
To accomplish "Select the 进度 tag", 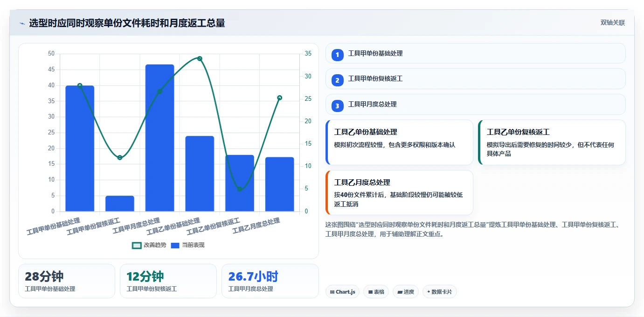I will coord(405,292).
